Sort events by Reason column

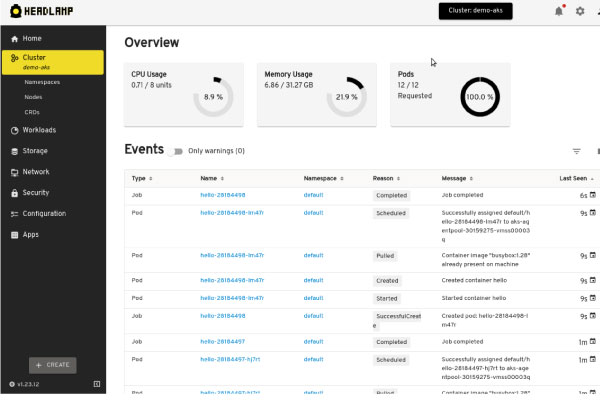(x=386, y=178)
